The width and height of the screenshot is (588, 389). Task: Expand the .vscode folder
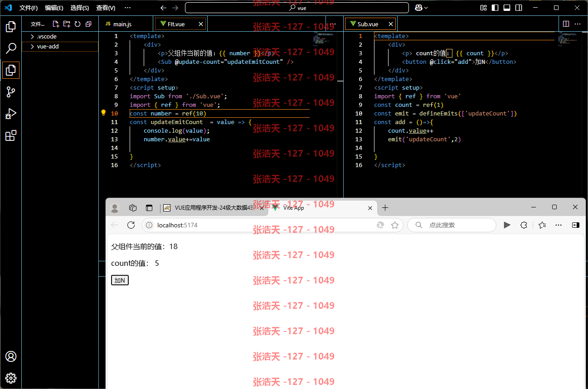click(x=60, y=36)
